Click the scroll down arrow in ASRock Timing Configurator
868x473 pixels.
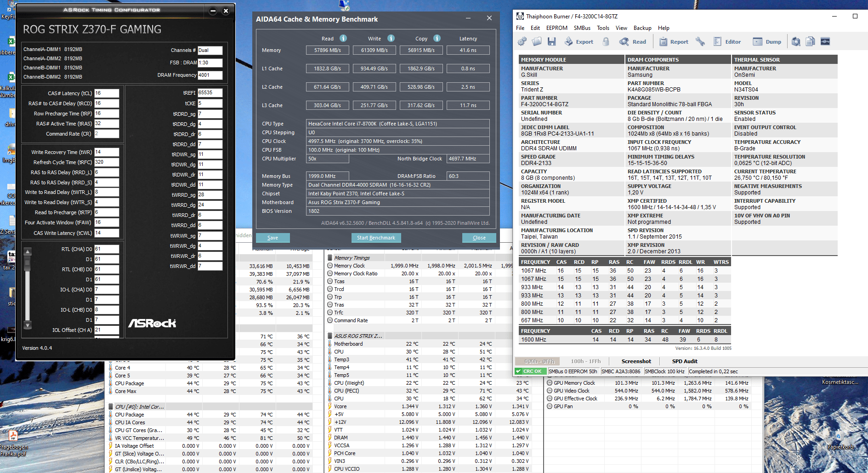coord(28,325)
